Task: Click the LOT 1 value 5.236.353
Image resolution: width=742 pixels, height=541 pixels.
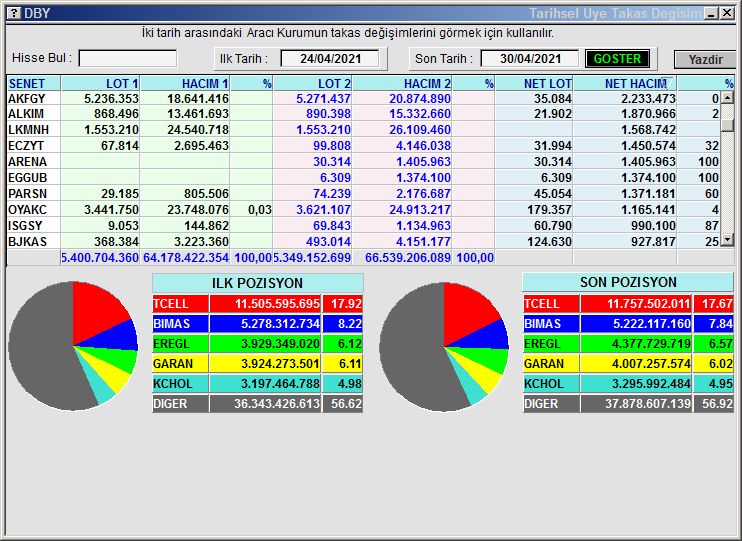Action: point(111,98)
